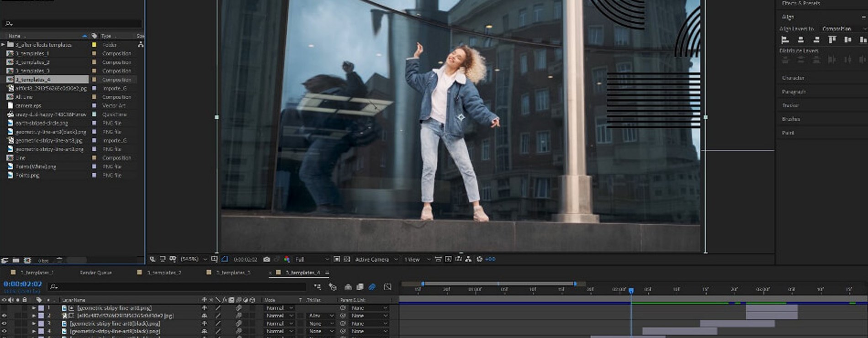Toggle the region of interest icon

[337, 259]
